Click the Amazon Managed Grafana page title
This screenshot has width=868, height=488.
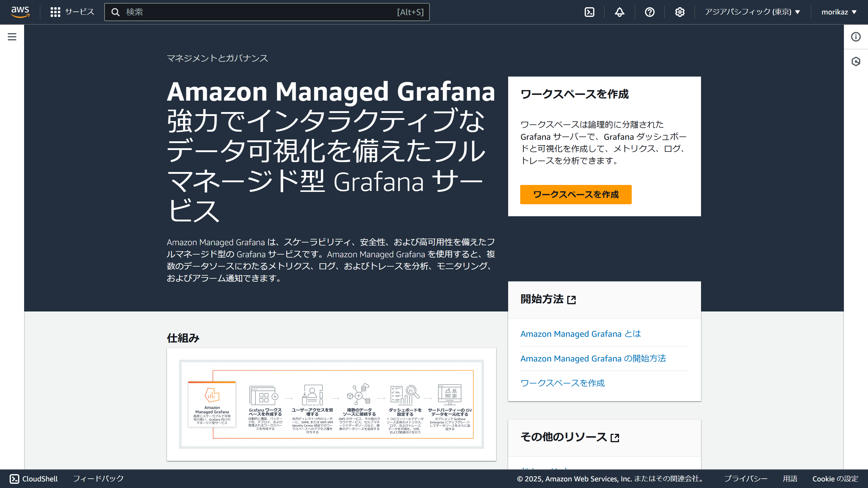tap(331, 91)
